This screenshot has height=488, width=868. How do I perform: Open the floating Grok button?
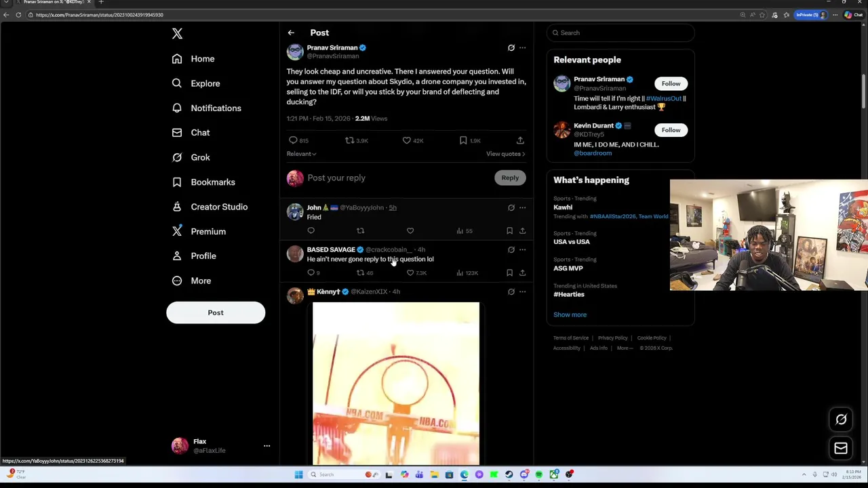(x=841, y=420)
